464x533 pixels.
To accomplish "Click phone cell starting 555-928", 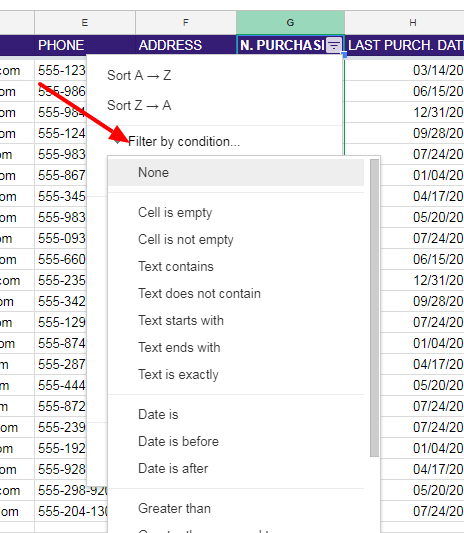I will [61, 469].
